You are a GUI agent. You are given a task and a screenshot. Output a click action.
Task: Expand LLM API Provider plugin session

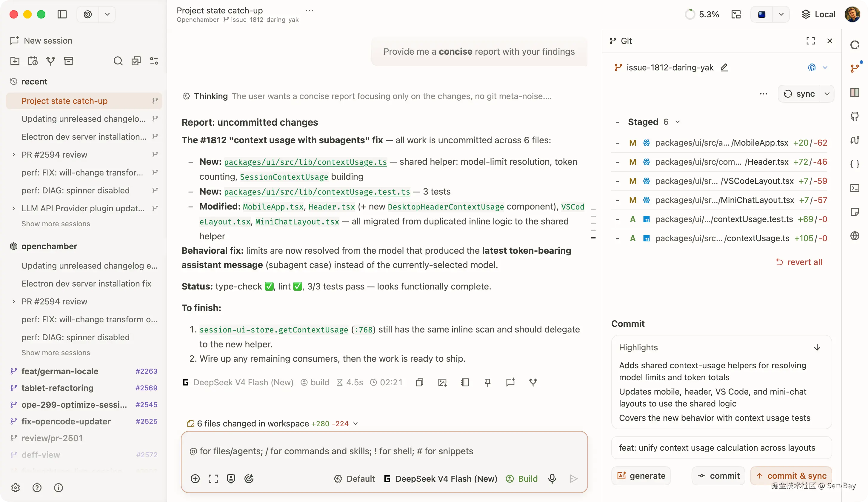point(13,208)
